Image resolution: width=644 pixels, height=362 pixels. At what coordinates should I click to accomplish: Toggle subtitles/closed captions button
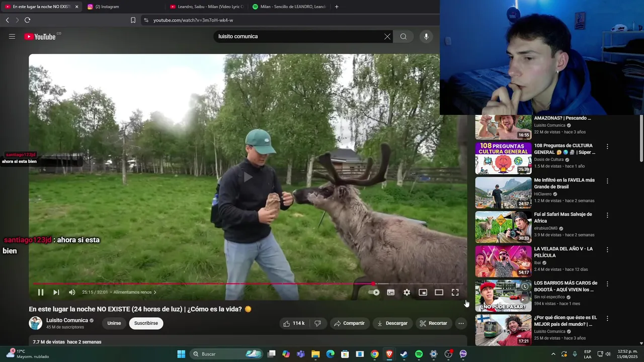tap(390, 292)
